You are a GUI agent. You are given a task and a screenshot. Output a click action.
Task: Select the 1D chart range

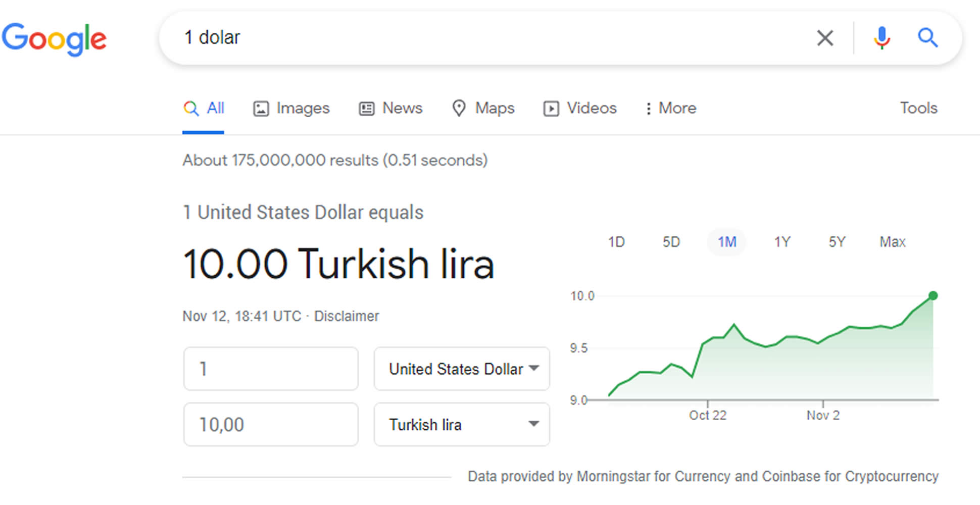(616, 242)
